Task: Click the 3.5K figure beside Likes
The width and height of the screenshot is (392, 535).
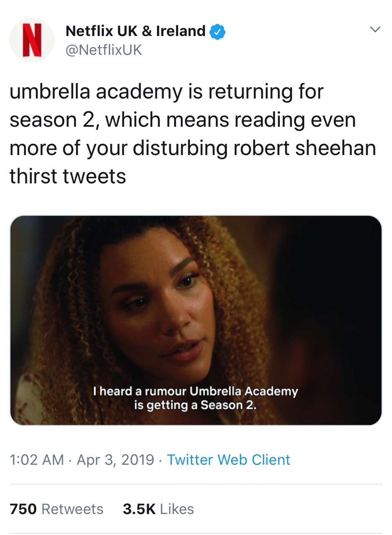Action: point(139,509)
